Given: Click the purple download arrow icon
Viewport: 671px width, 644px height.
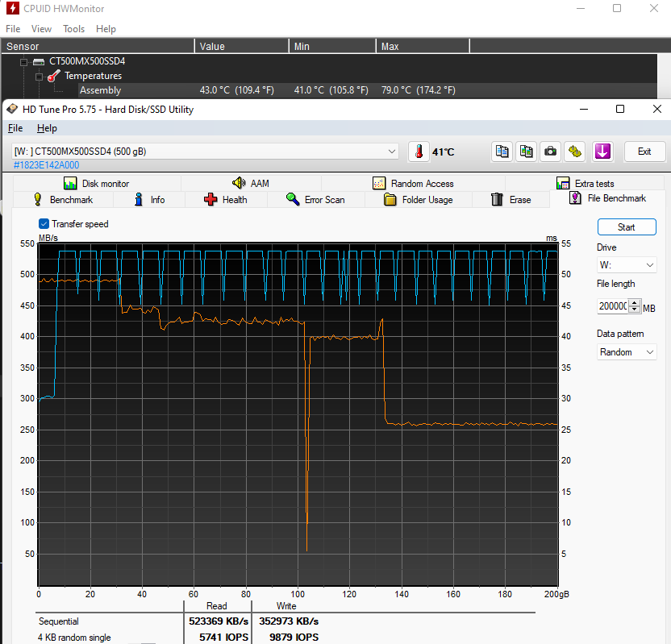Looking at the screenshot, I should point(602,152).
